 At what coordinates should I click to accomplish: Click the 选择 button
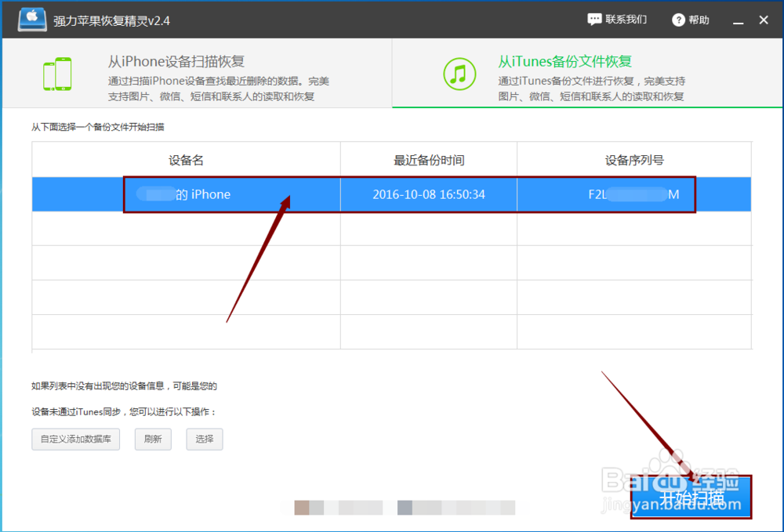coord(204,439)
